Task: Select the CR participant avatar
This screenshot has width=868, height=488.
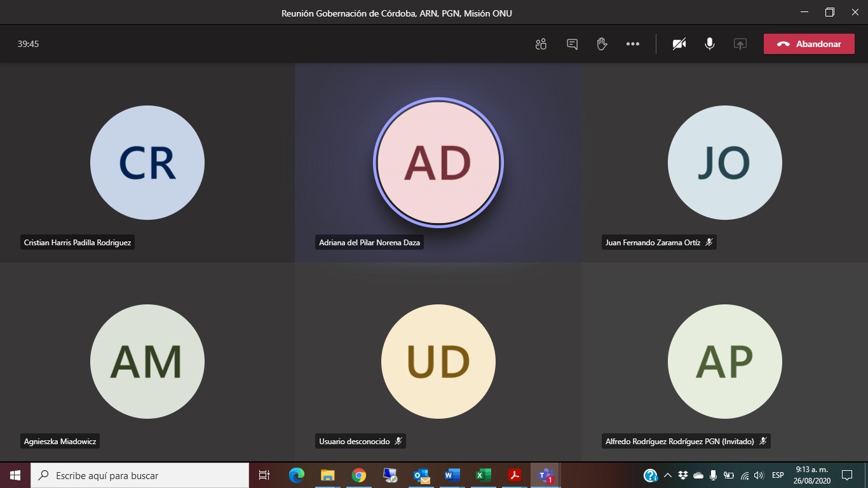Action: tap(147, 163)
